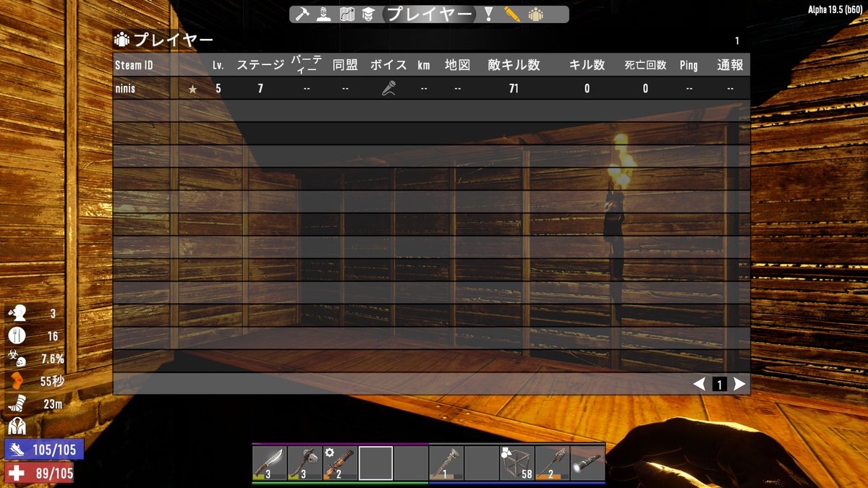The image size is (868, 488).
Task: Click the page number 1 box
Action: [719, 385]
